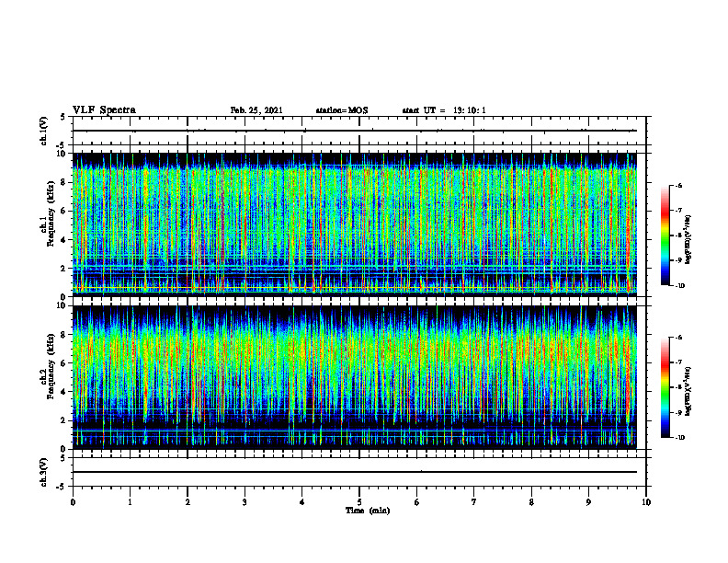Click the "8" kHz tick label on the ch.1 frequency axis
The image size is (728, 563).
coord(64,182)
